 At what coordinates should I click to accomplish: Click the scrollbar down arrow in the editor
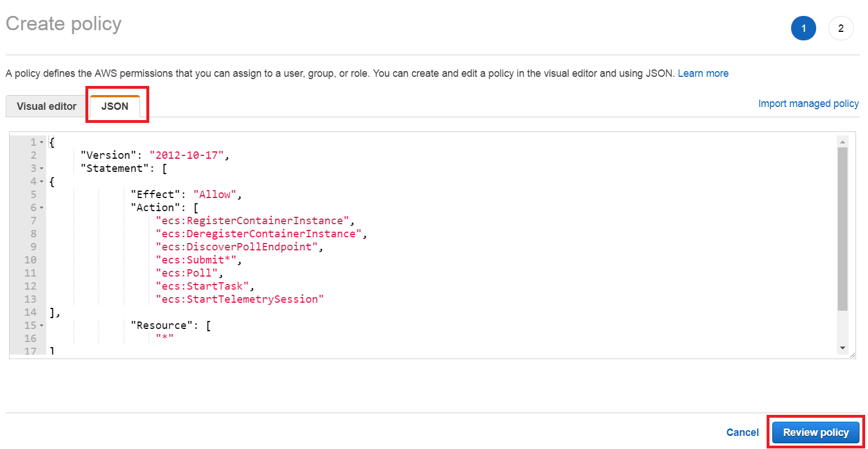[843, 348]
